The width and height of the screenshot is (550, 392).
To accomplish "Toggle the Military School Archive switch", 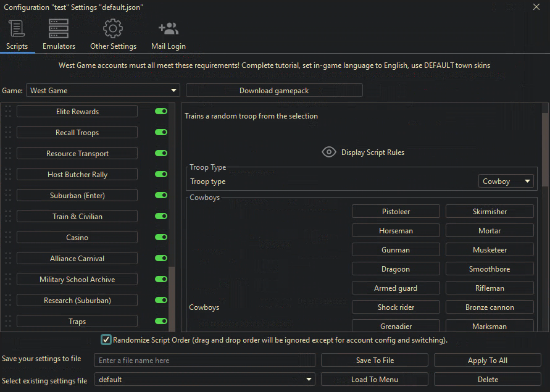I will coord(161,279).
